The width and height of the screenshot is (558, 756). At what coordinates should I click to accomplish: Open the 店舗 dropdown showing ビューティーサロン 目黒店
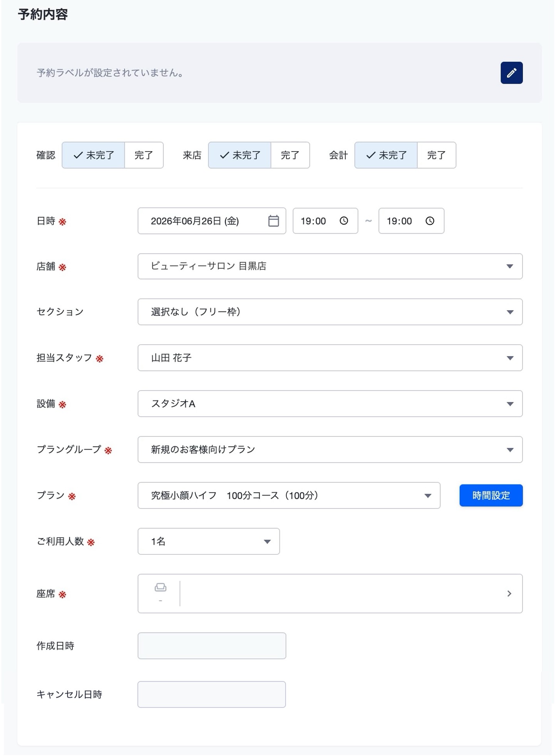pyautogui.click(x=330, y=266)
